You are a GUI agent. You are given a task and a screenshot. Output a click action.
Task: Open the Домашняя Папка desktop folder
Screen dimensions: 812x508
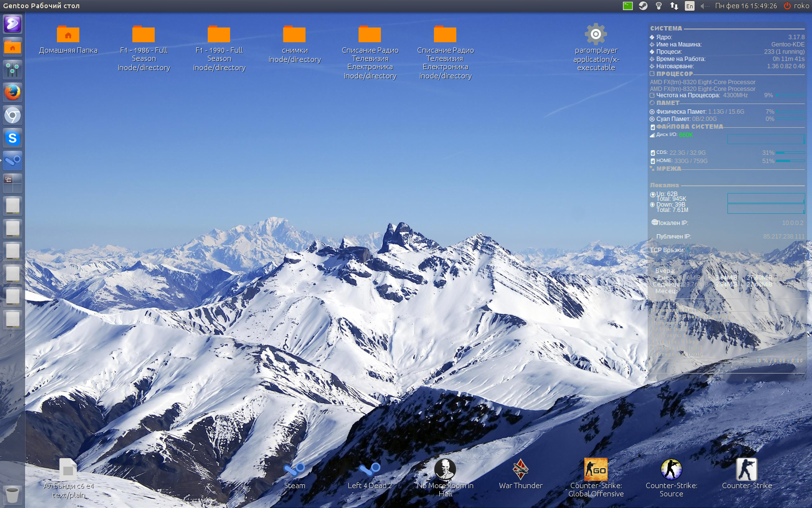point(68,40)
